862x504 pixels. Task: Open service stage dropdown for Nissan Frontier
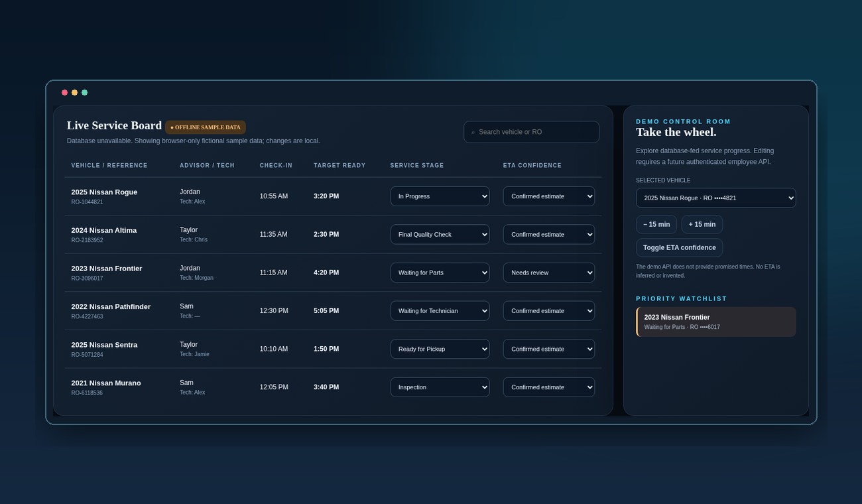tap(440, 273)
